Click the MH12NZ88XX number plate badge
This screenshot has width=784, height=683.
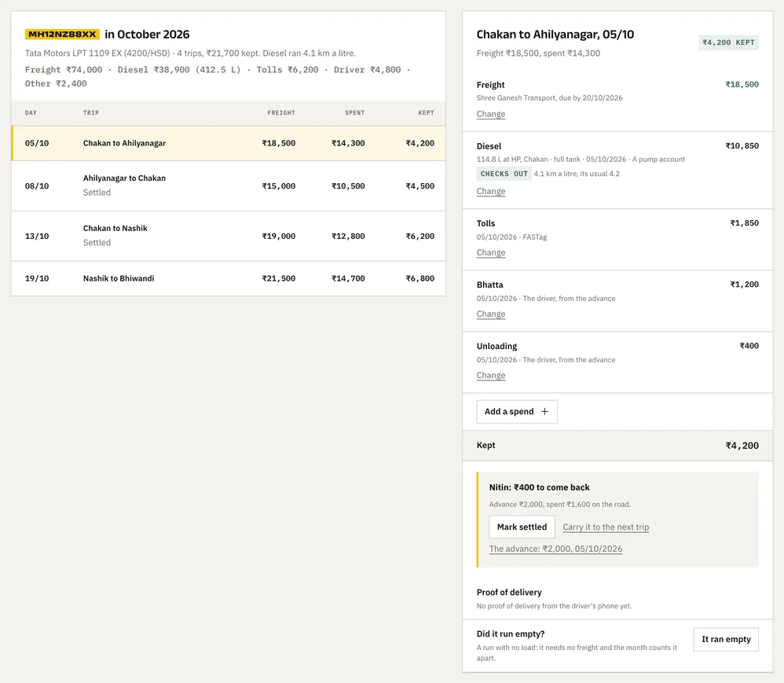[x=62, y=34]
